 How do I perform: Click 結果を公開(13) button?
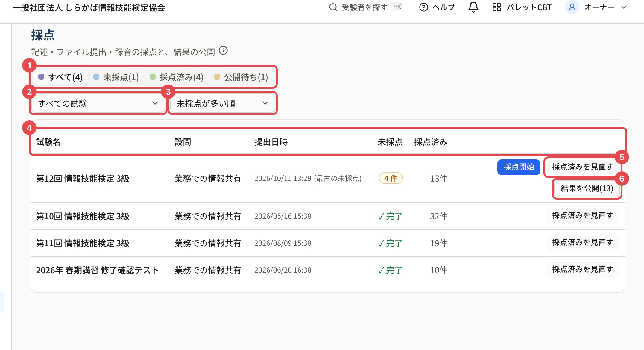[x=587, y=188]
